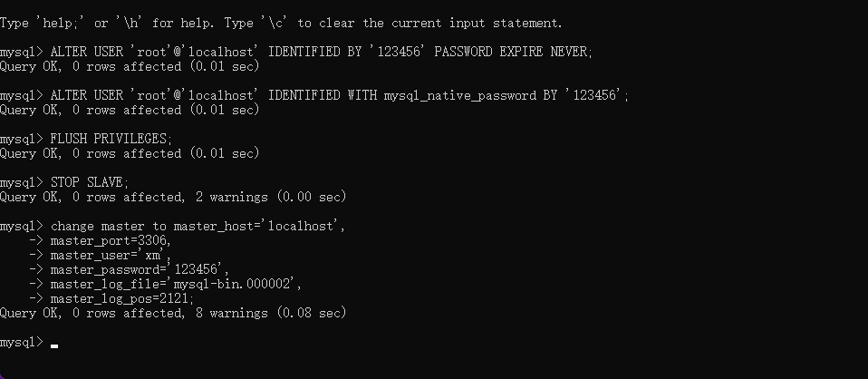Click the master_port=3306 line
This screenshot has height=379, width=868.
[x=111, y=240]
